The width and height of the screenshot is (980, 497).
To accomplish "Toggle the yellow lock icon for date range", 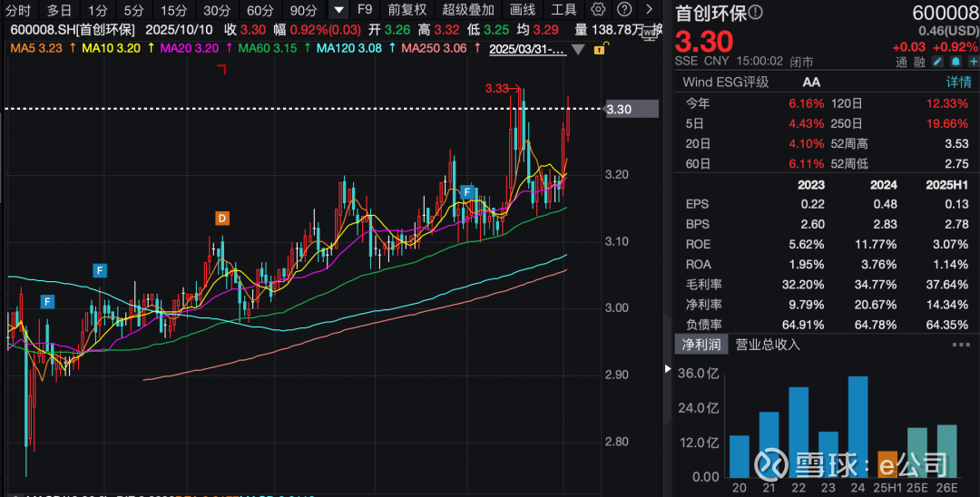I will [599, 49].
